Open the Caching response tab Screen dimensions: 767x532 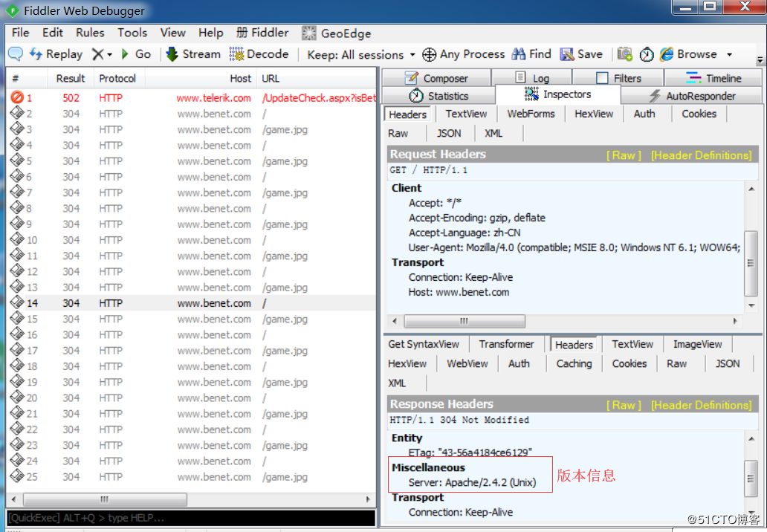click(574, 364)
